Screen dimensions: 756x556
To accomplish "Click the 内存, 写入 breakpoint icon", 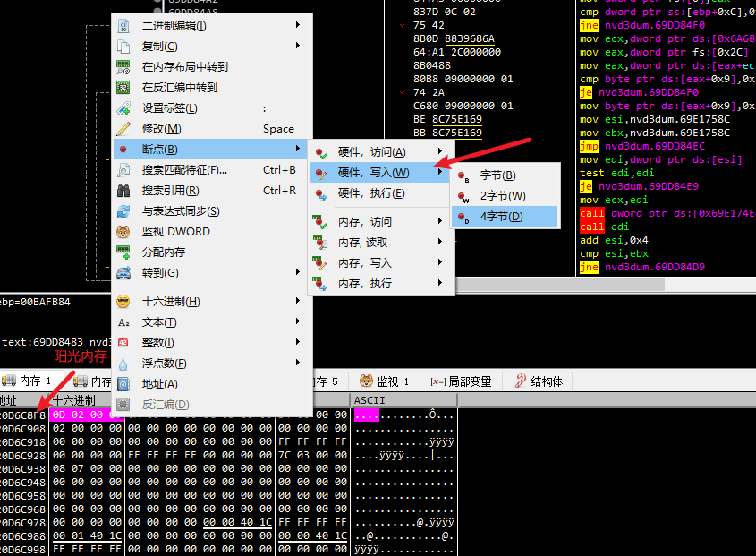I will point(319,263).
